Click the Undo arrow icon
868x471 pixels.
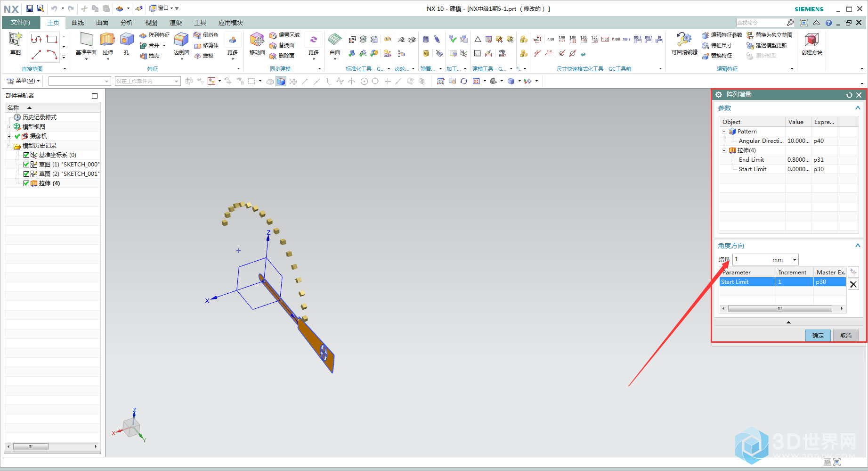[x=54, y=8]
